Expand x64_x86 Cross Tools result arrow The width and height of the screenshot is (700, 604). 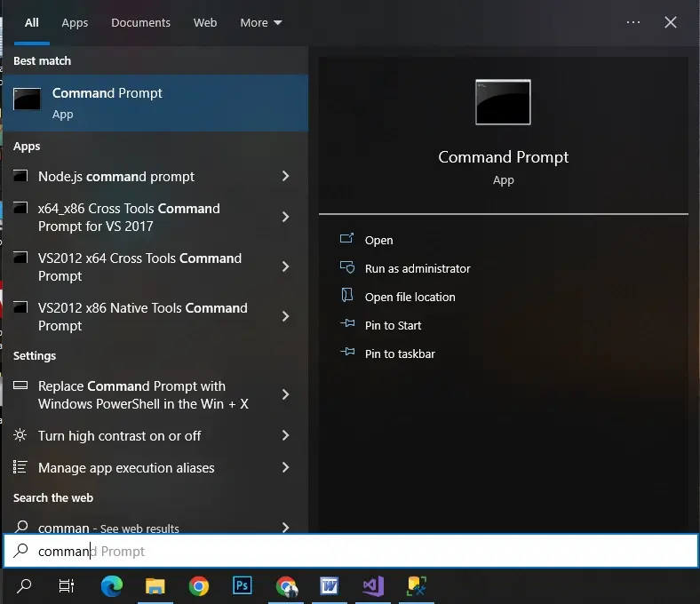pos(286,217)
